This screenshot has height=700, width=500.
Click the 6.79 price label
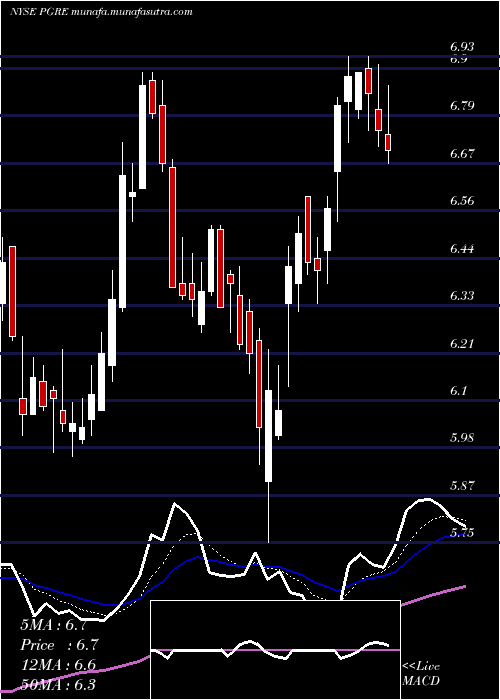click(462, 106)
